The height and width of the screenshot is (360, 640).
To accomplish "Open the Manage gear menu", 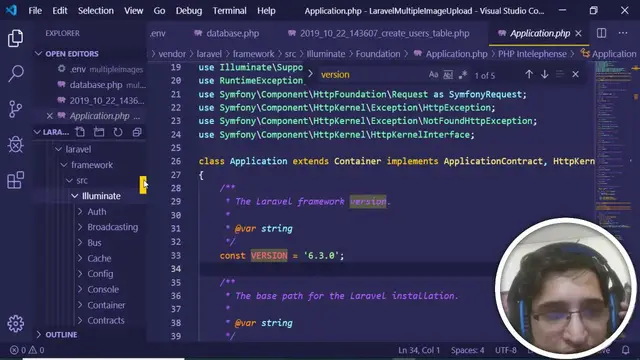I will point(16,324).
